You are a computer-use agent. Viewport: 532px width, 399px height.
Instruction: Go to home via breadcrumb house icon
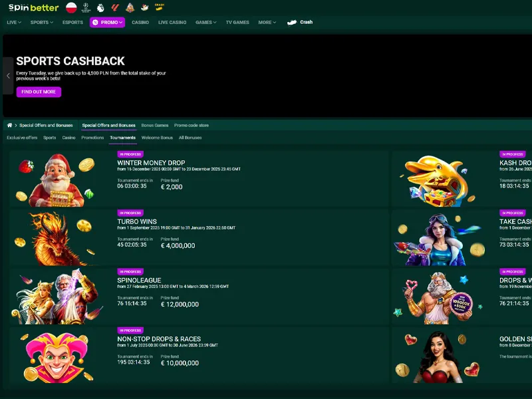tap(10, 125)
